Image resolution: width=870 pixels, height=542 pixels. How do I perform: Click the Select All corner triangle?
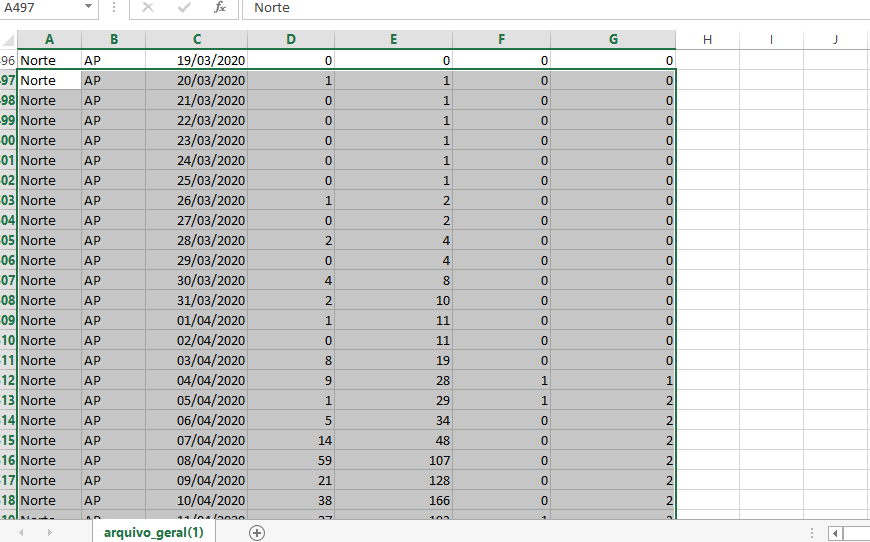pos(8,40)
